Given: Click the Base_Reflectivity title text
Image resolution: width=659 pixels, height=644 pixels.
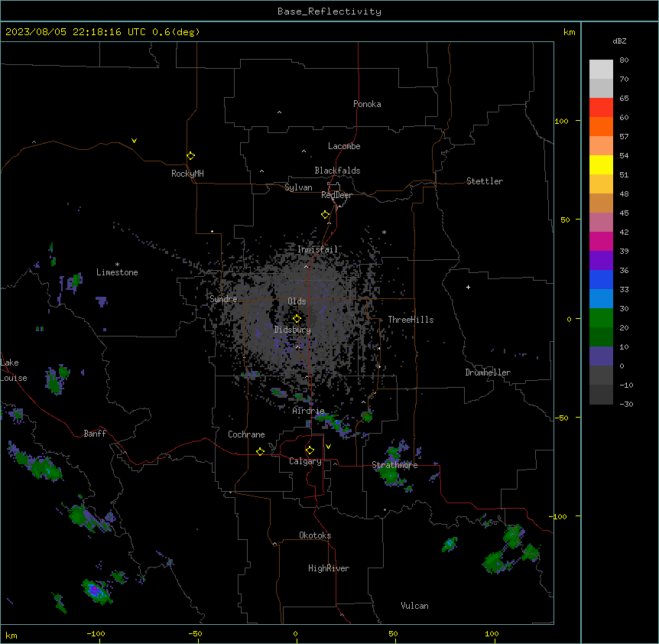Looking at the screenshot, I should [x=329, y=11].
